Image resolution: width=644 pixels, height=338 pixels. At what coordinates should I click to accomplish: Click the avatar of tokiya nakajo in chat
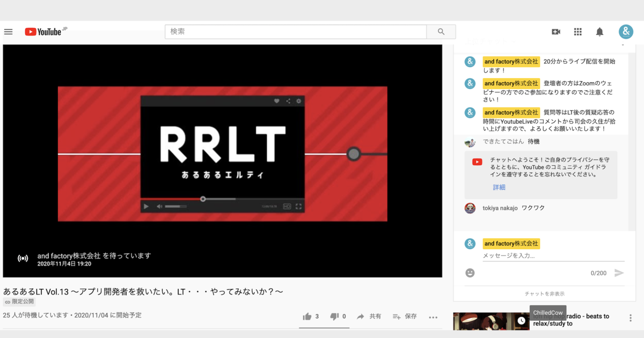tap(470, 208)
